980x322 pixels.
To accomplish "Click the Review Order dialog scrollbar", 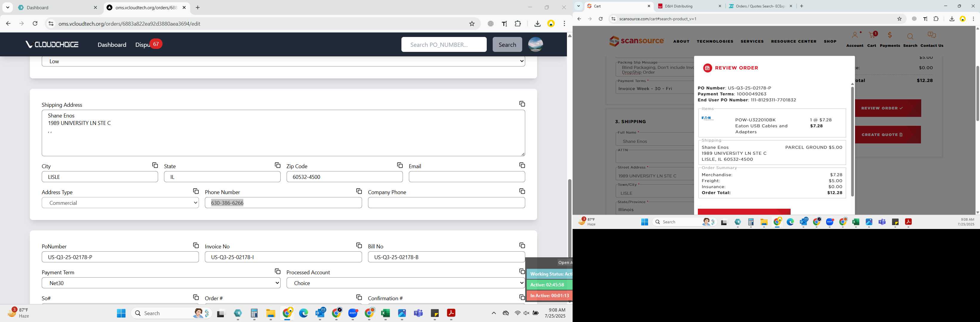I will click(x=852, y=141).
